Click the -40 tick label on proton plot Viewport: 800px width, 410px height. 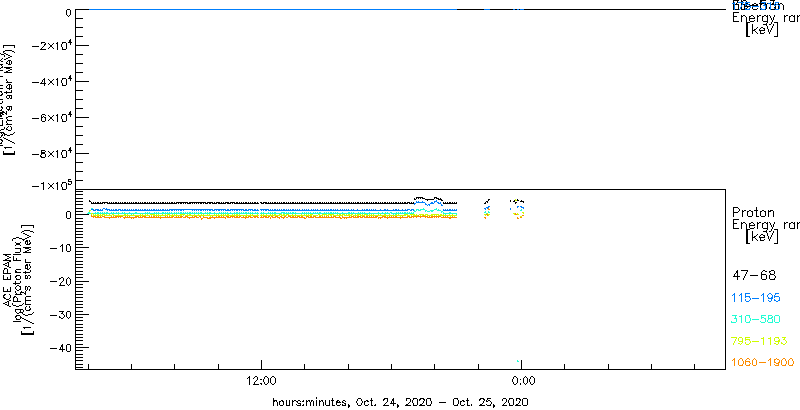(x=60, y=348)
